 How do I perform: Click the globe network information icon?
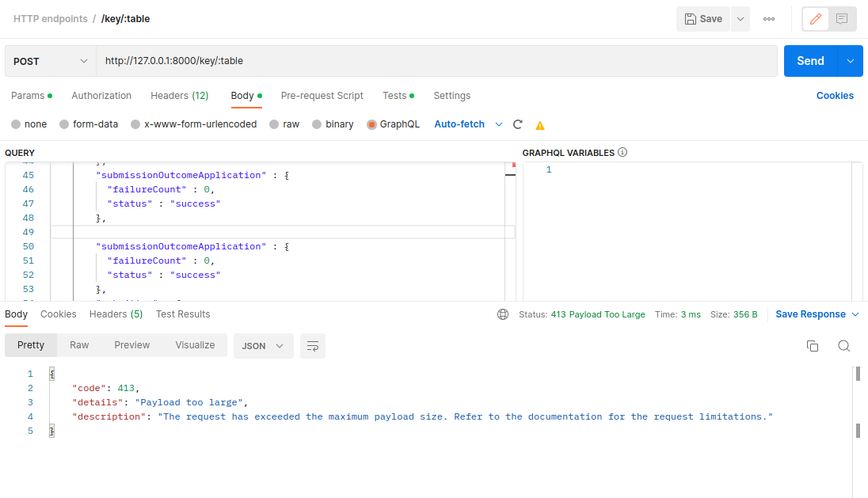click(x=503, y=314)
